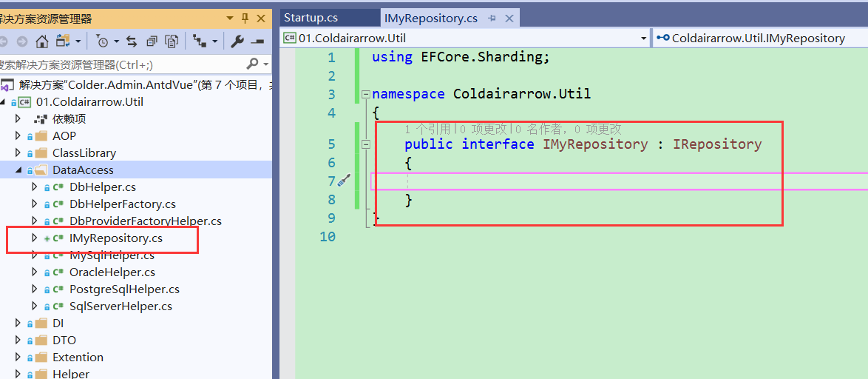This screenshot has height=379, width=868.
Task: Collapse all nodes in Solution Explorer
Action: point(152,41)
